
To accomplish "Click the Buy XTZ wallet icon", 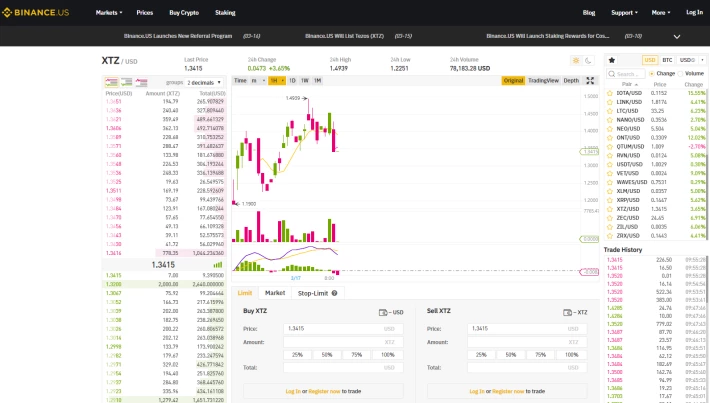I will (383, 312).
